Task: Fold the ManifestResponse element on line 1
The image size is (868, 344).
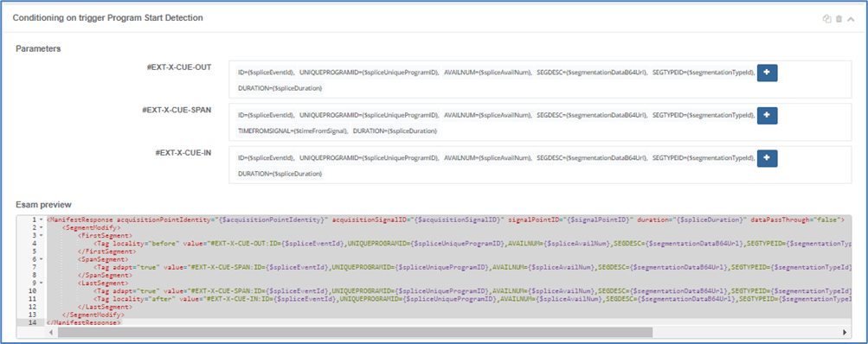Action: 42,220
